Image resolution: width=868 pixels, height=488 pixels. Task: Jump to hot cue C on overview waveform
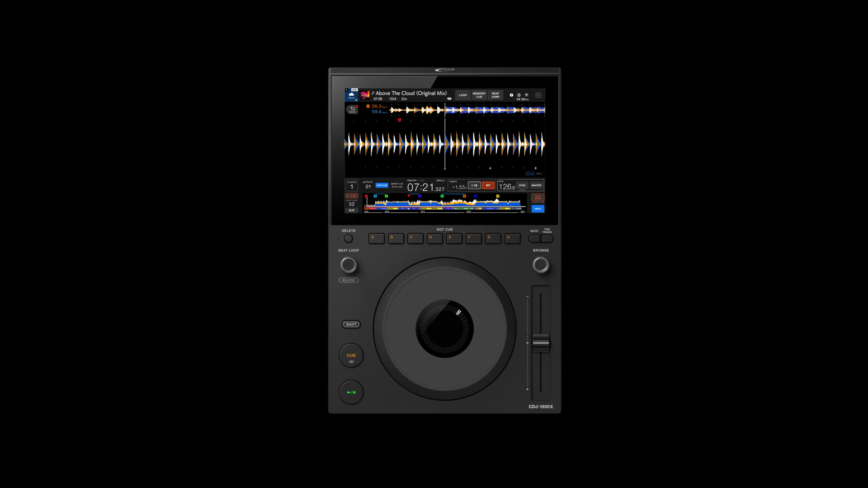click(386, 196)
